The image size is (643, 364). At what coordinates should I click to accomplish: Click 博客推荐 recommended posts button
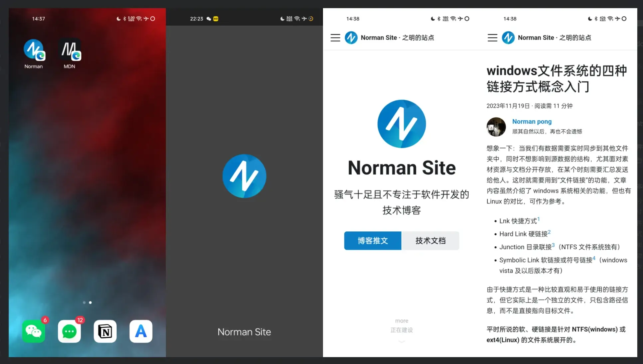tap(373, 240)
